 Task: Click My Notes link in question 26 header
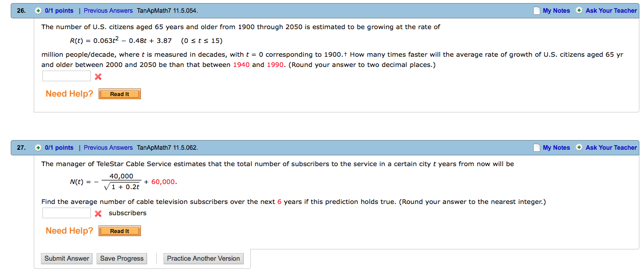(x=556, y=11)
